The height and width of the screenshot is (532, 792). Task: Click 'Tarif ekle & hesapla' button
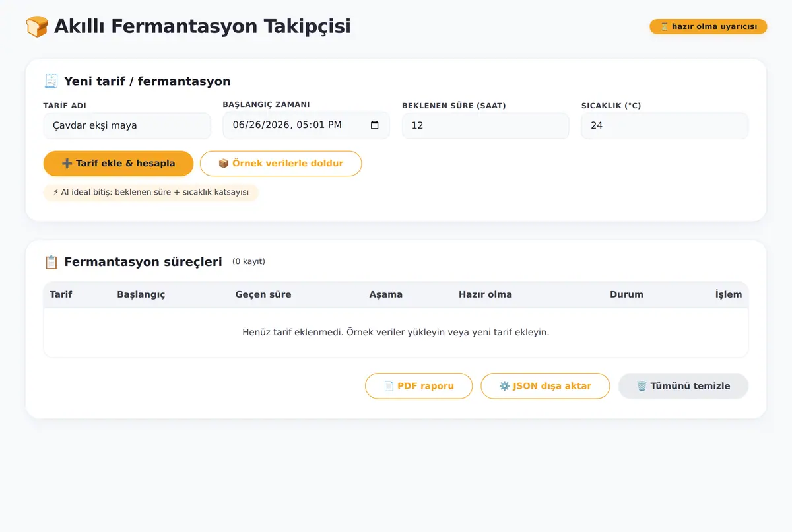[118, 164]
